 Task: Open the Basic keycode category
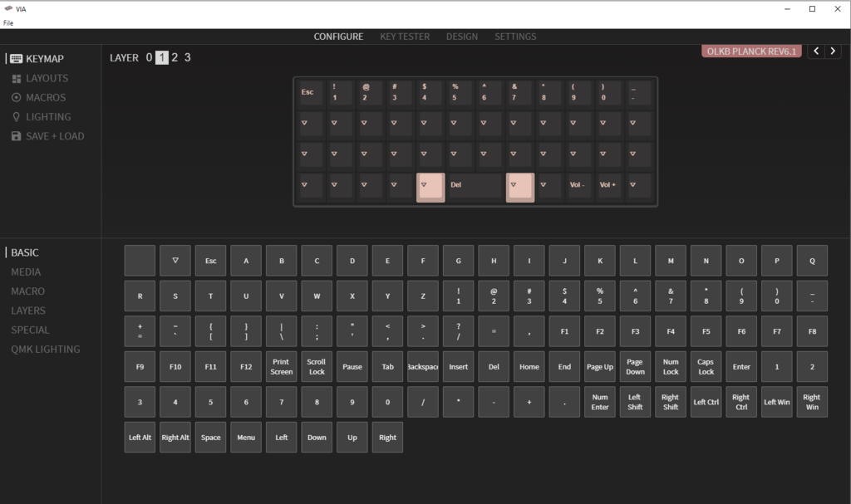click(x=25, y=252)
